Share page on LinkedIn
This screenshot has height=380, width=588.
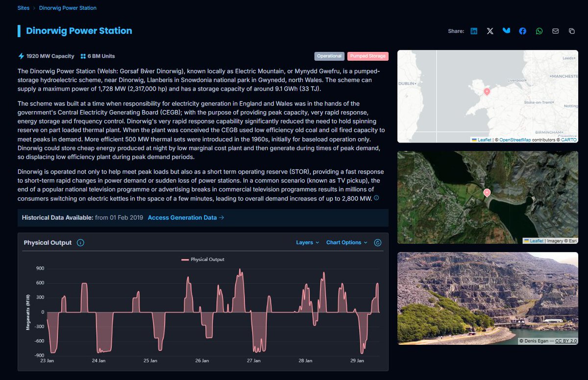[x=474, y=31]
